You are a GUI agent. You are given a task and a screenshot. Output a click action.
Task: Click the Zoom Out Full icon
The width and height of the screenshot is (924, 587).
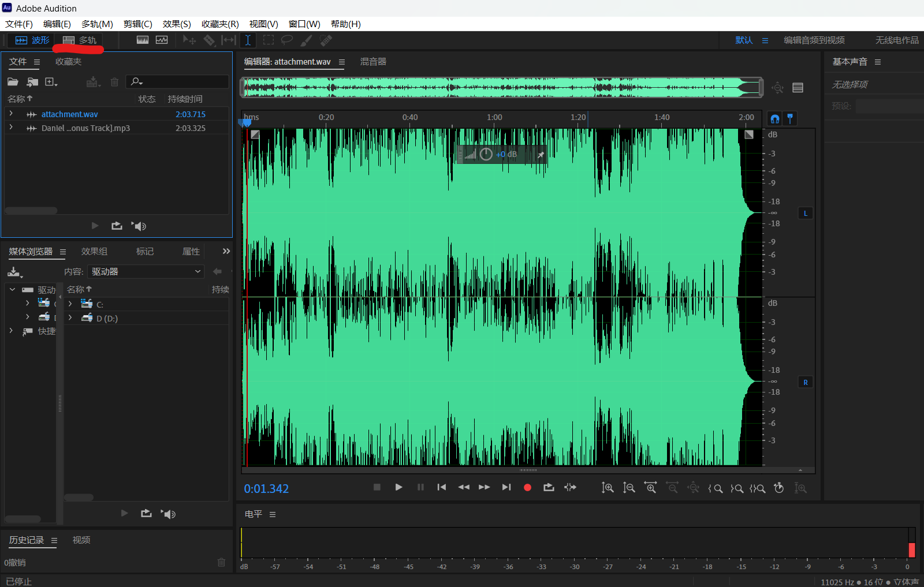tap(694, 488)
